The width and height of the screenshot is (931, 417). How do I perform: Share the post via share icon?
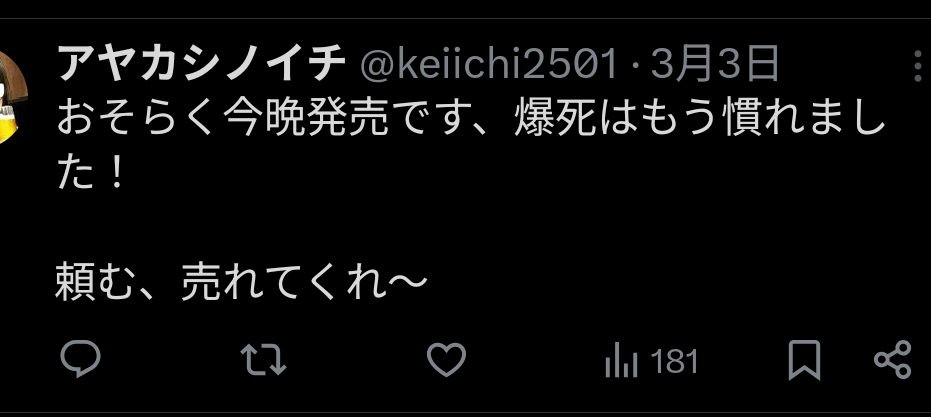892,360
